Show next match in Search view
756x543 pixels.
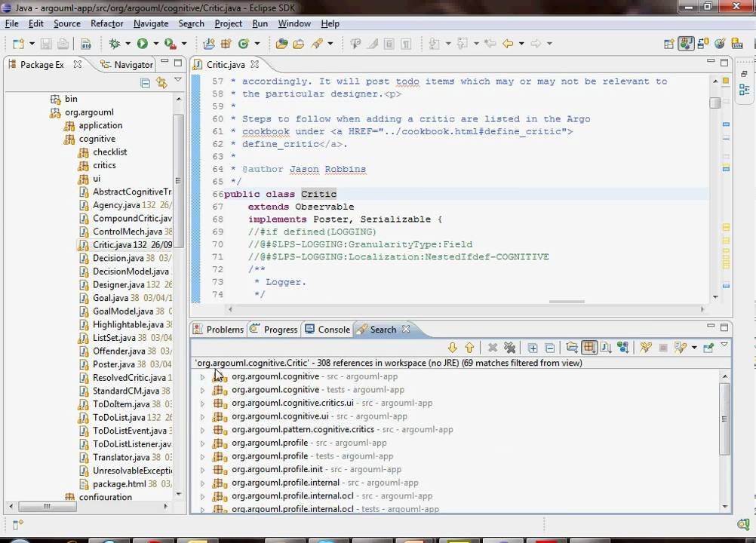pos(452,348)
